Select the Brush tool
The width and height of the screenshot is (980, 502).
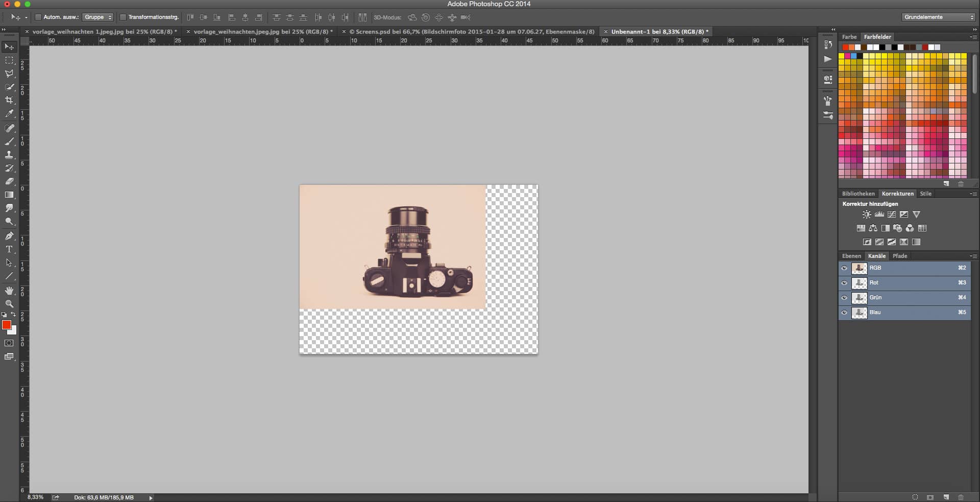click(9, 141)
